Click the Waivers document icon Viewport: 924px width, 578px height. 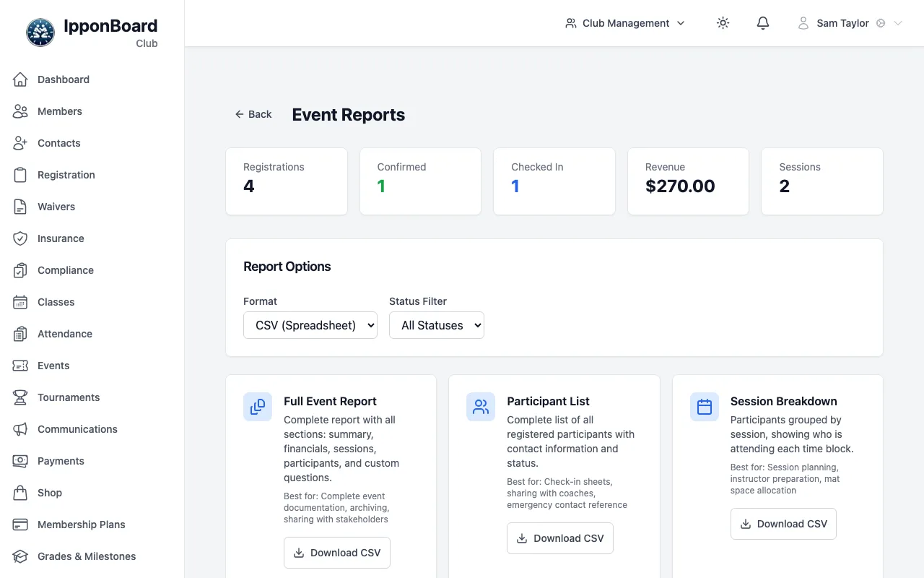coord(20,207)
